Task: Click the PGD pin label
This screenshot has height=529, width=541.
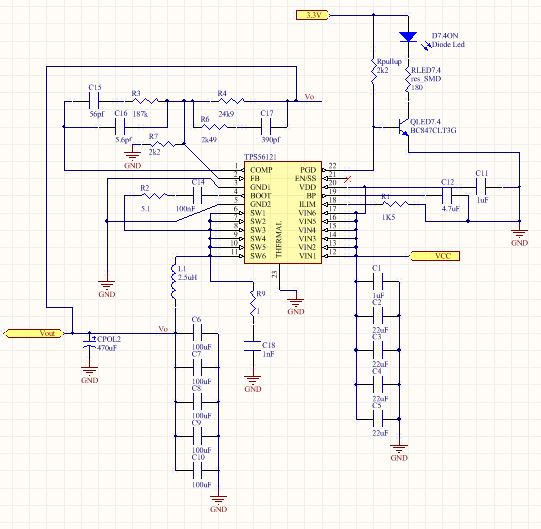Action: pos(308,170)
